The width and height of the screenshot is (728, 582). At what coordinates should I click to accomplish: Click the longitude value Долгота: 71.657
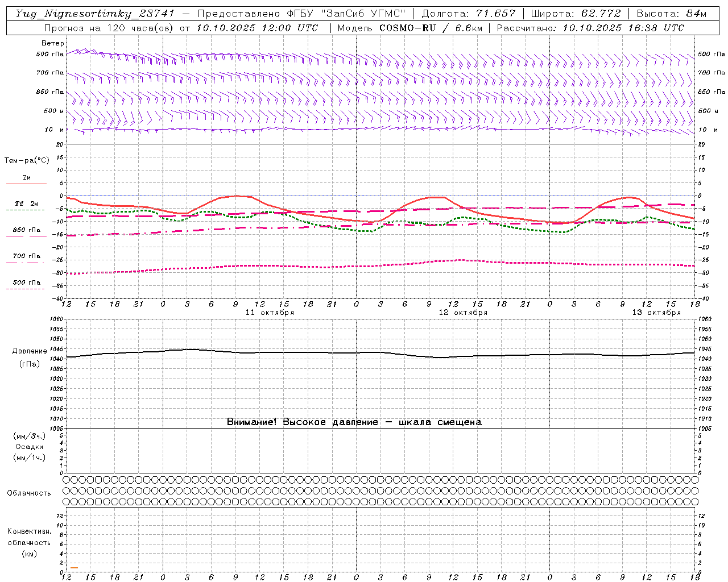coord(469,14)
